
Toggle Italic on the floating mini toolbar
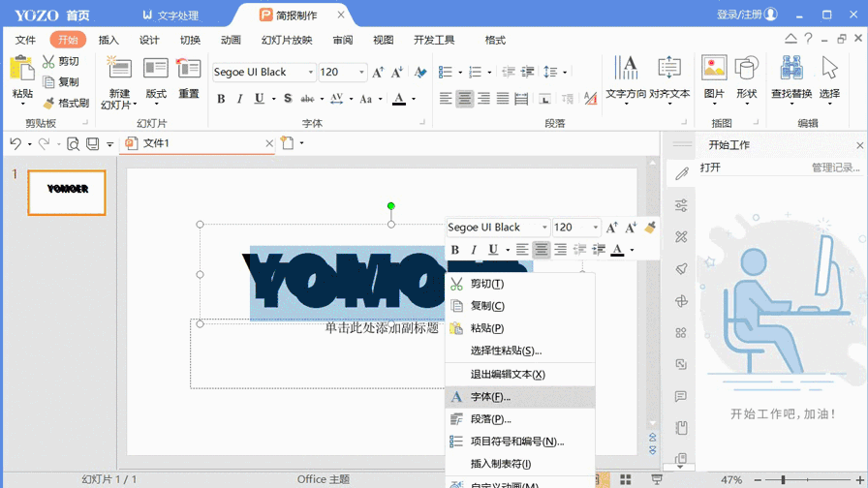click(474, 250)
